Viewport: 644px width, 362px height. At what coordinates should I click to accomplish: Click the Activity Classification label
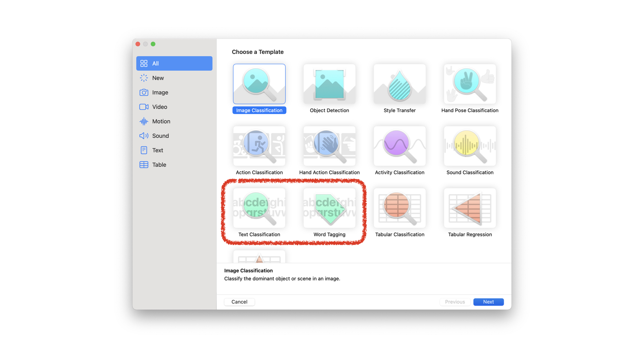399,172
